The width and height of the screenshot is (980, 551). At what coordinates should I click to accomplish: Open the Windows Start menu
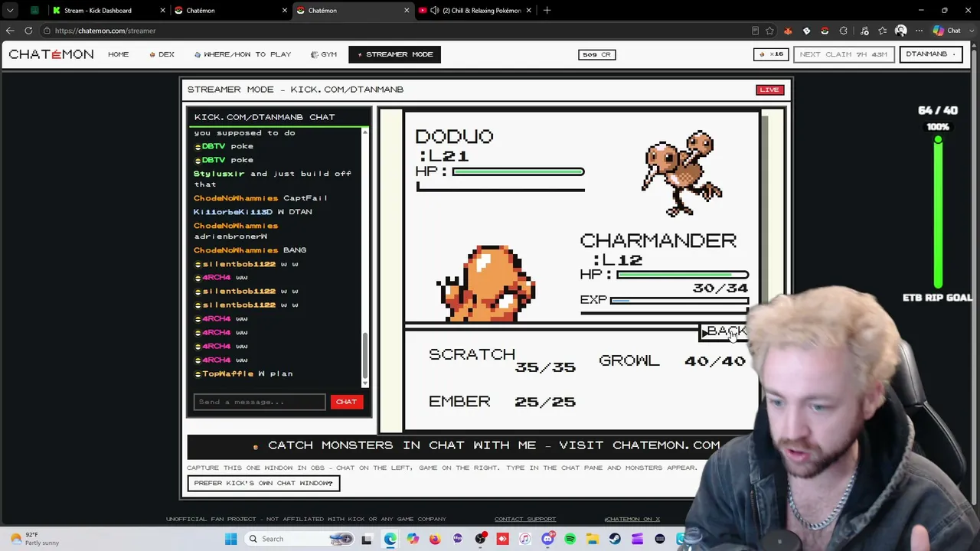230,539
